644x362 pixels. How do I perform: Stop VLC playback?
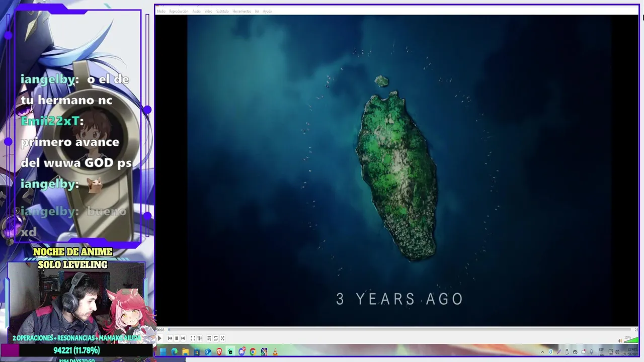click(177, 338)
